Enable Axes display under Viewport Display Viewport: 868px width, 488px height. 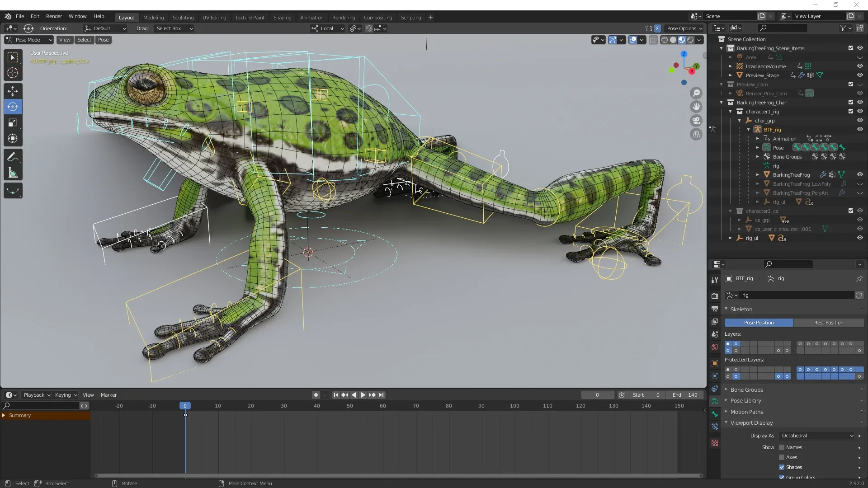[x=782, y=457]
